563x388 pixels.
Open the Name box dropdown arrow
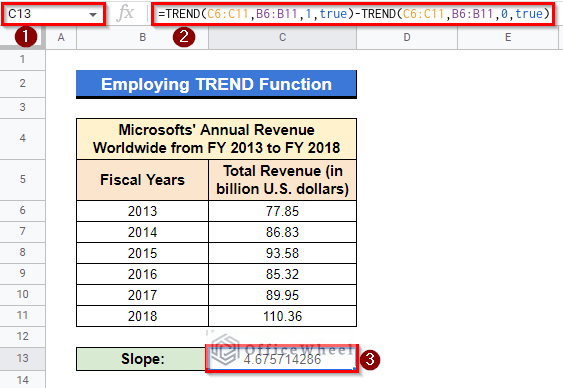pos(93,15)
